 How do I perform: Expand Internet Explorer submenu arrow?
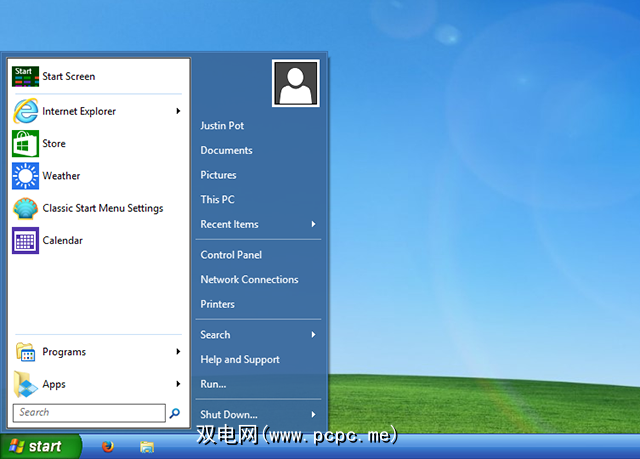(x=178, y=111)
